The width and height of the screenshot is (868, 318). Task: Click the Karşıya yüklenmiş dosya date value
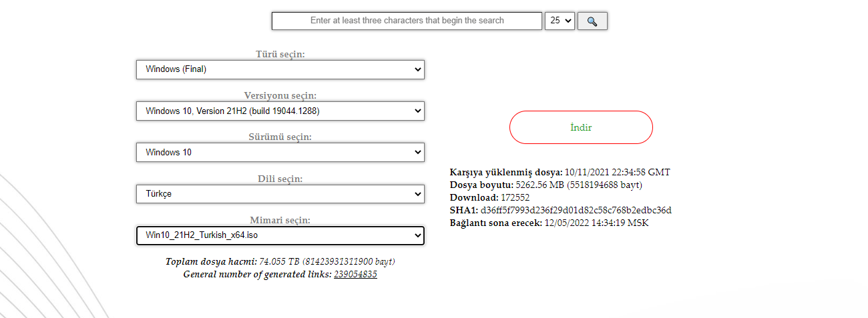[618, 172]
